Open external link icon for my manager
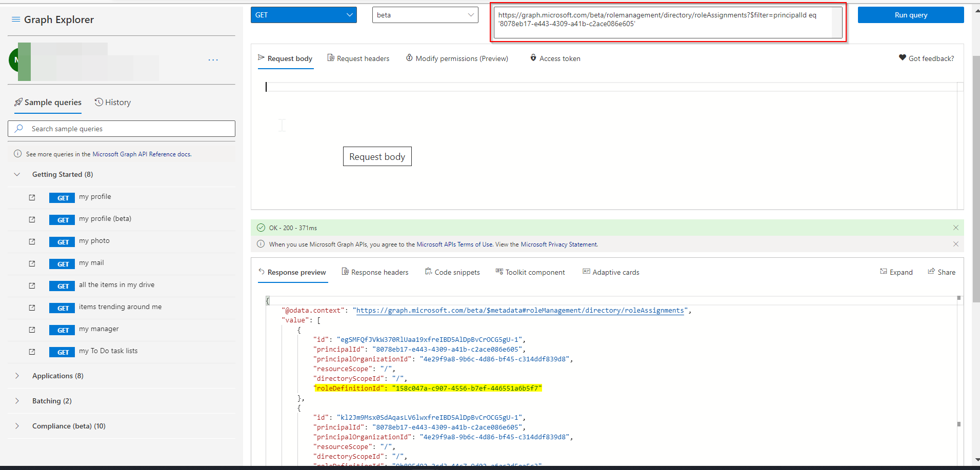This screenshot has height=470, width=980. click(32, 330)
